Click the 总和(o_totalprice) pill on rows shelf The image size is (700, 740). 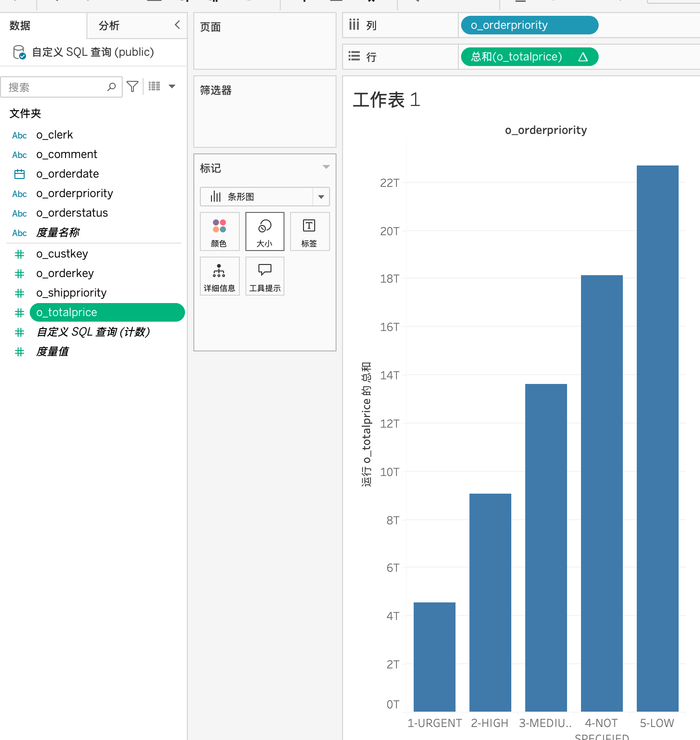coord(529,57)
